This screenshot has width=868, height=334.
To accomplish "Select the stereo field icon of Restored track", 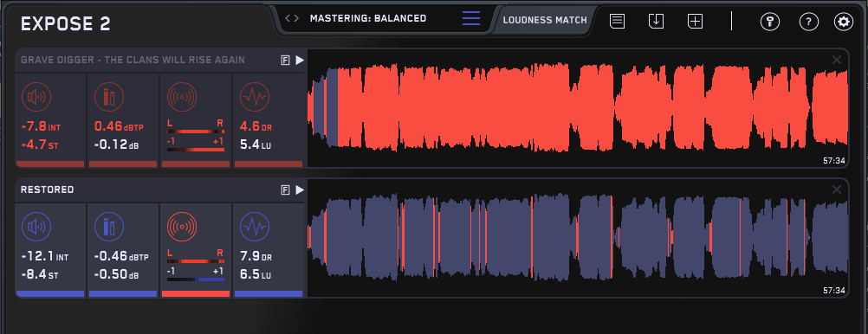I will point(182,227).
